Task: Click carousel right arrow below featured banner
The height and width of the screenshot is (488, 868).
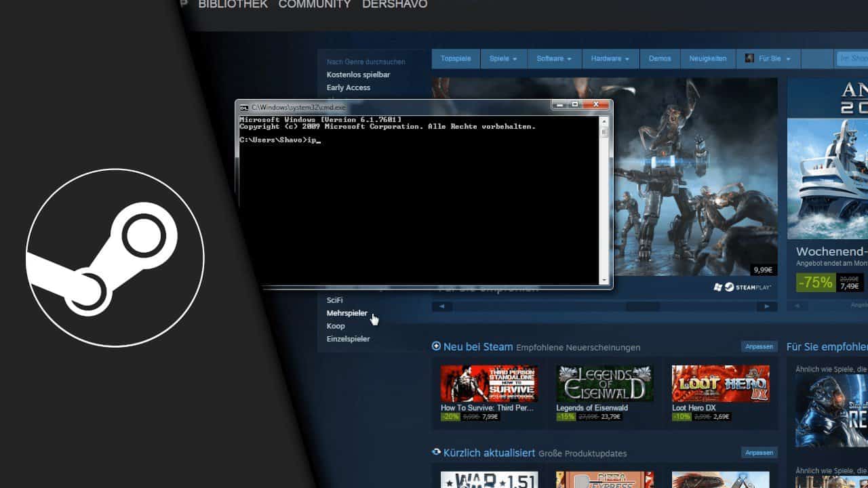Action: click(767, 306)
